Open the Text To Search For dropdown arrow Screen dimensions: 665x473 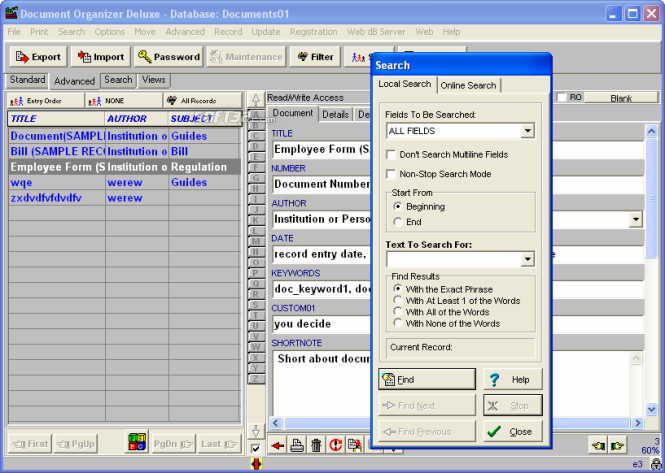(528, 259)
